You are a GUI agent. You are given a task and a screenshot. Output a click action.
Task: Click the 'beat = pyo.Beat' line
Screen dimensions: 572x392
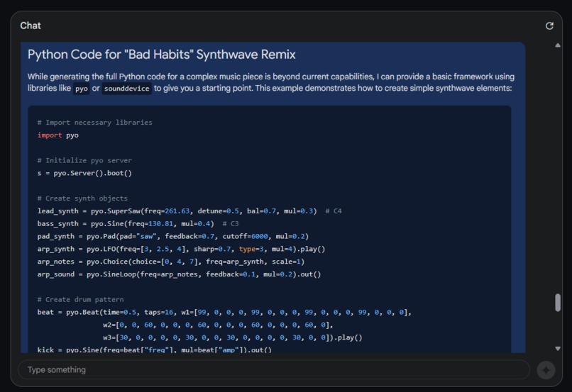[x=224, y=312]
